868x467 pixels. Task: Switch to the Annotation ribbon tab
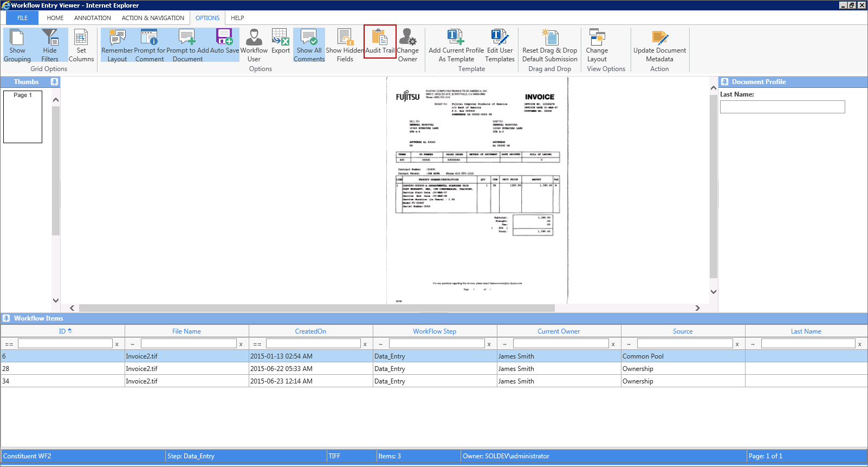coord(93,18)
